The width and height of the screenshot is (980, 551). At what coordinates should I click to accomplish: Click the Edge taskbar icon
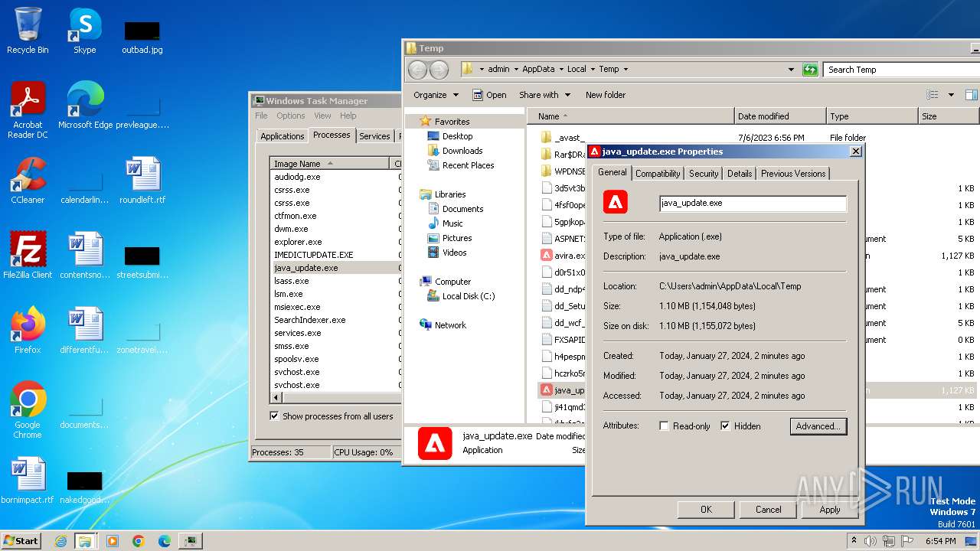point(164,541)
